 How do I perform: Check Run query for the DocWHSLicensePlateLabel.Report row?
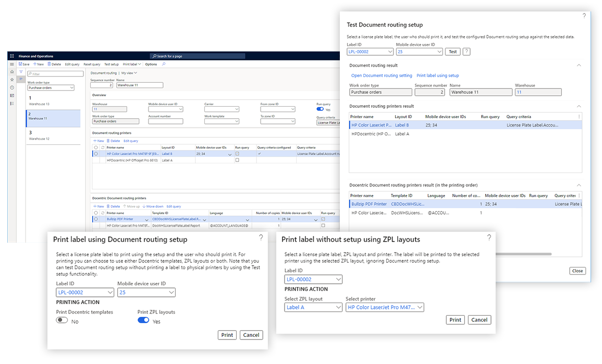click(x=323, y=225)
